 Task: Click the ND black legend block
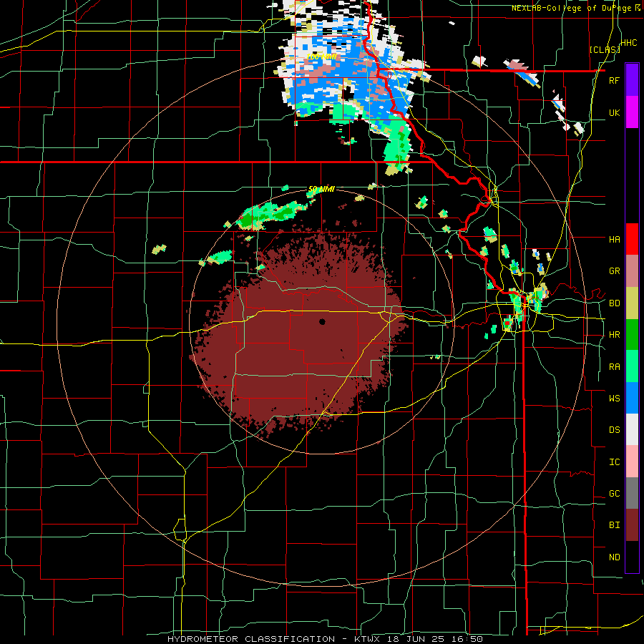tap(632, 557)
